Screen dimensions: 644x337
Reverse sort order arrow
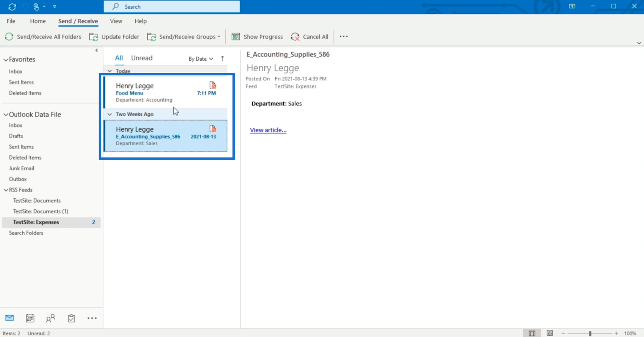[222, 59]
